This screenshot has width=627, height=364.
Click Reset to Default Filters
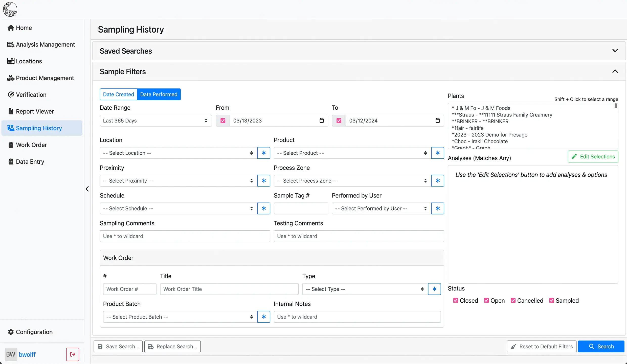[x=542, y=346]
